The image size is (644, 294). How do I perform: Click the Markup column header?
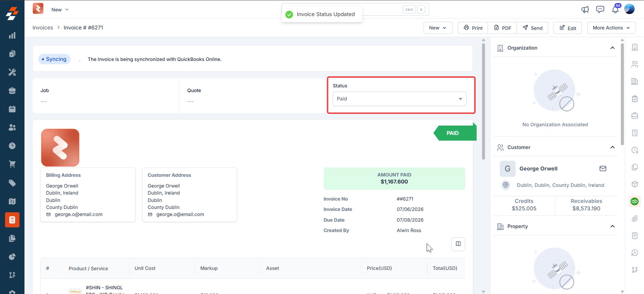tap(209, 268)
